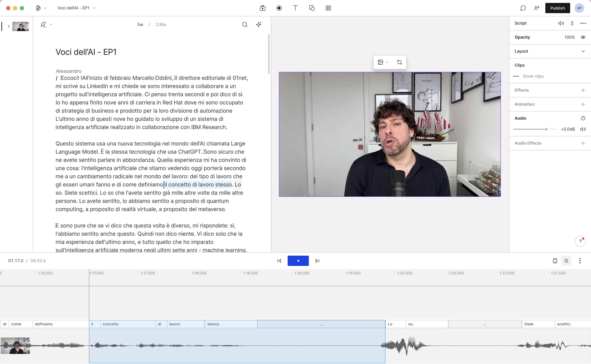Click the Audio reset clock icon

pyautogui.click(x=583, y=118)
